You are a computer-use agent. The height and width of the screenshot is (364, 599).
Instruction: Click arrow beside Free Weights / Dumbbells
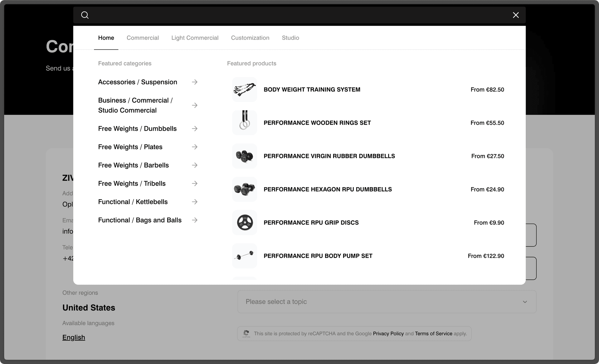tap(195, 129)
